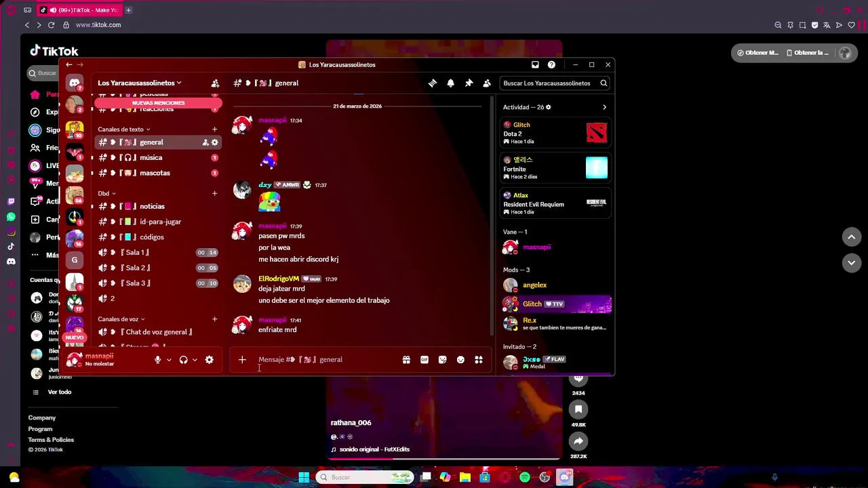Open Spotify from the Windows taskbar

(x=525, y=477)
